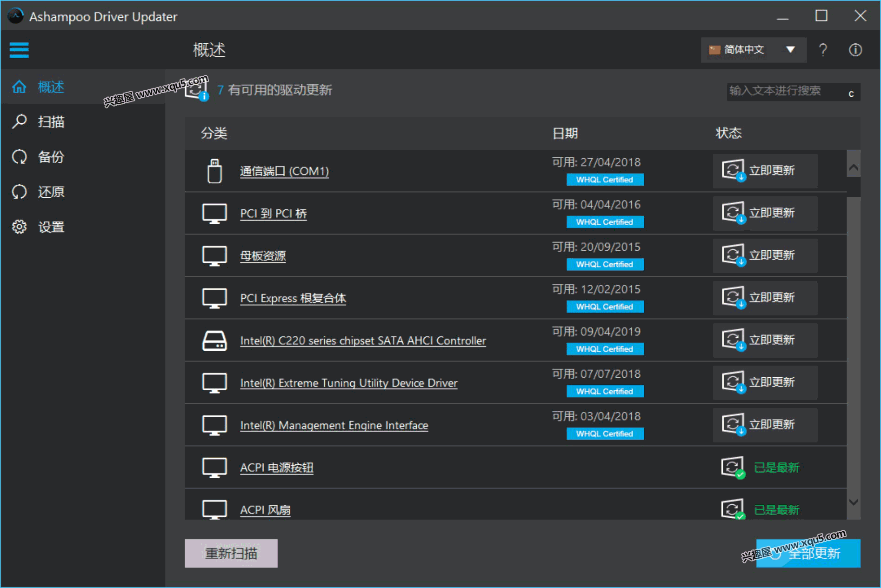
Task: Click 立即更新 for PCI Express 根复合体
Action: pyautogui.click(x=765, y=298)
